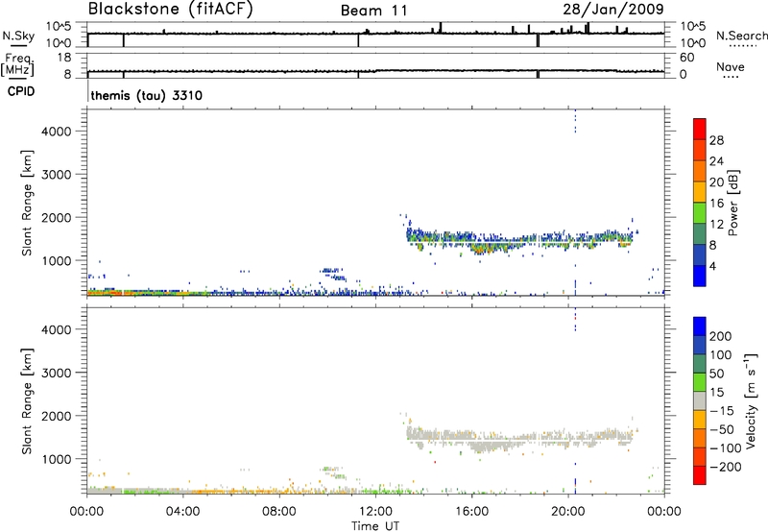The image size is (768, 532).
Task: Click the 'Time UT' axis title
Action: coord(375,526)
